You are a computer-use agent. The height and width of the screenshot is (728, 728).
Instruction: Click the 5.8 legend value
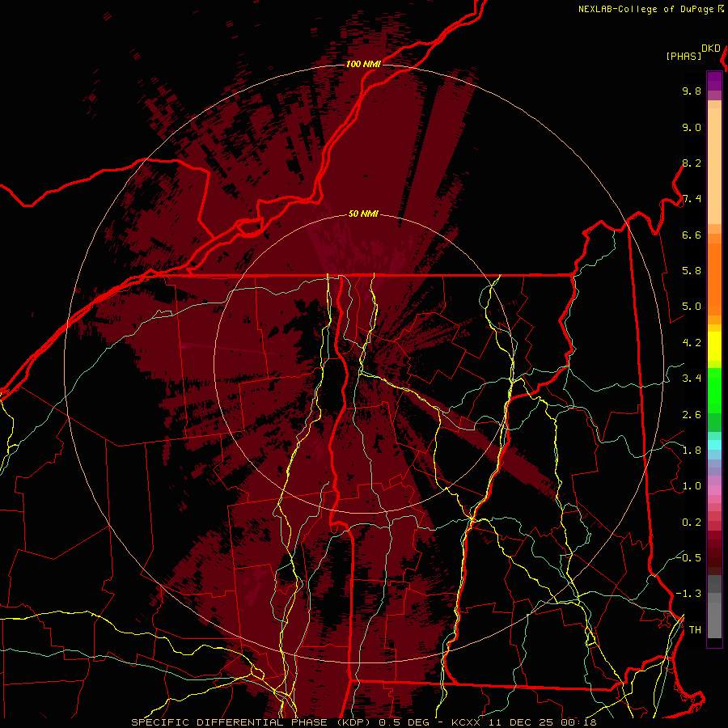(x=692, y=271)
